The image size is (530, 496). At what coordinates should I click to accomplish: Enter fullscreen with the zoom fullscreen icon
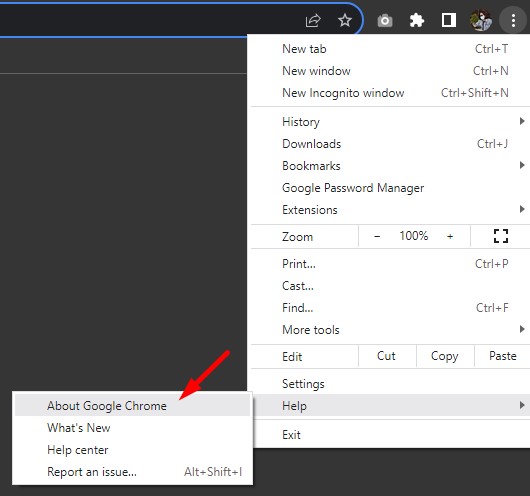[x=501, y=236]
